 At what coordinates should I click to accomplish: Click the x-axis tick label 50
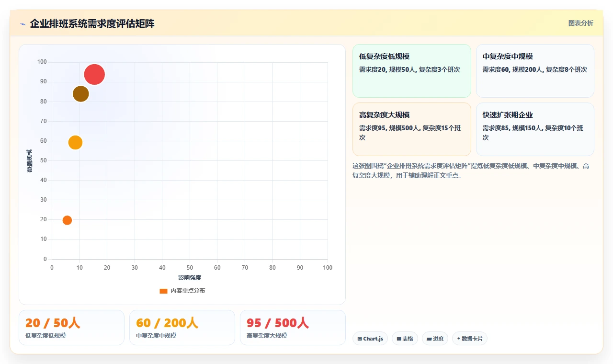(190, 268)
